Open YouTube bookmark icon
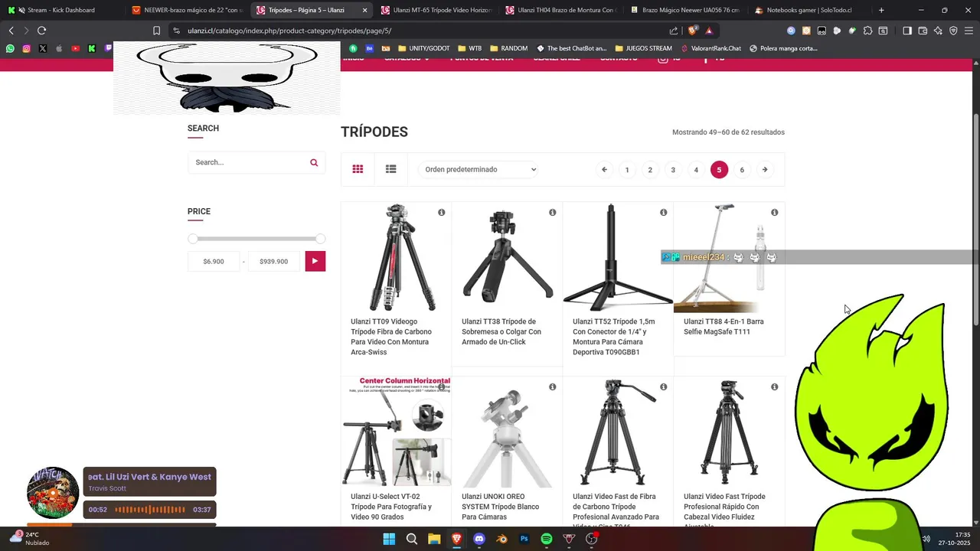 click(x=75, y=48)
